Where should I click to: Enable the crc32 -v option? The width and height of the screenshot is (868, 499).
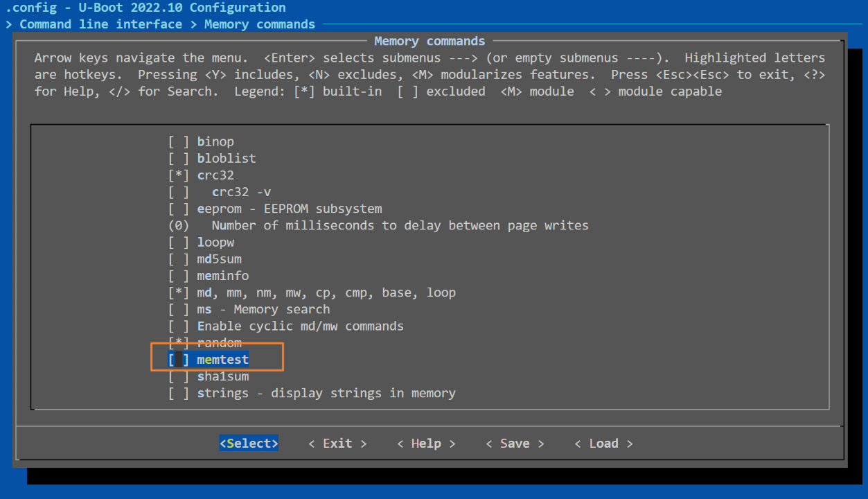point(179,192)
